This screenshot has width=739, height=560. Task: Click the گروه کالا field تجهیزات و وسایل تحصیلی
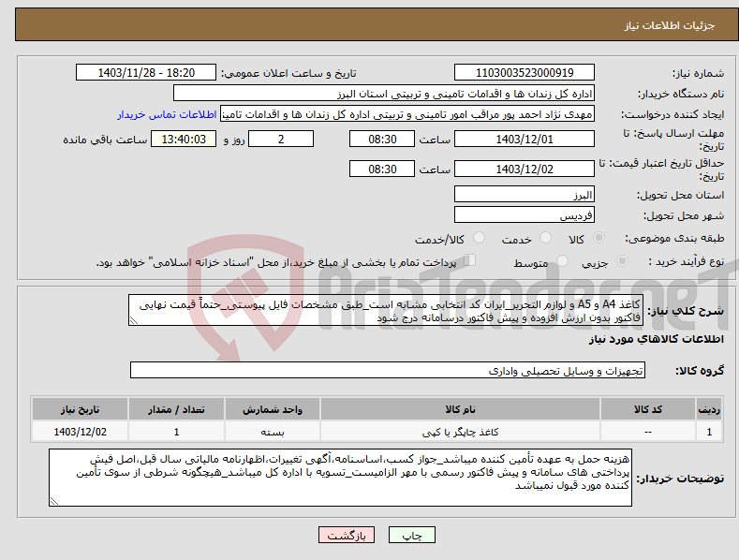[x=388, y=370]
